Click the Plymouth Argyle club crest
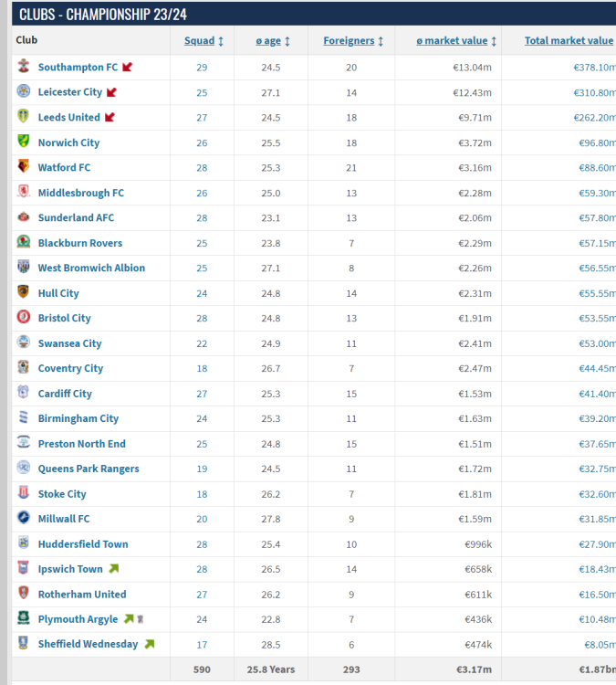 point(24,618)
